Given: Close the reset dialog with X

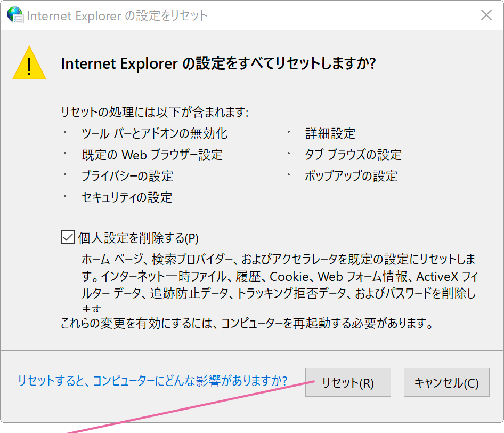Looking at the screenshot, I should [x=486, y=15].
